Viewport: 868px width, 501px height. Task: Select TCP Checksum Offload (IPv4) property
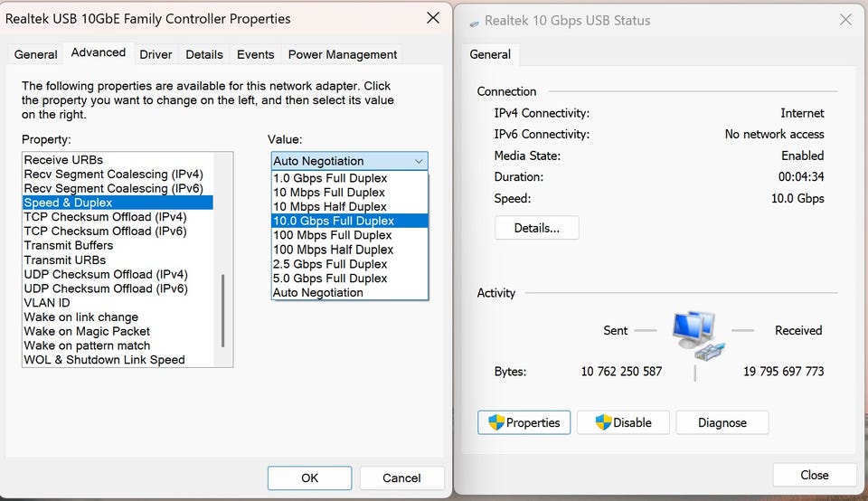[x=118, y=217]
